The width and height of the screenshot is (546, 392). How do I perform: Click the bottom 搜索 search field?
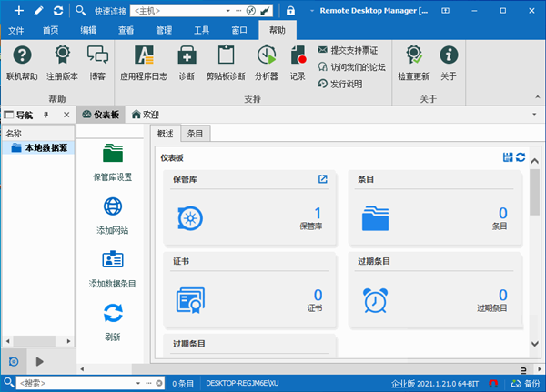point(82,383)
